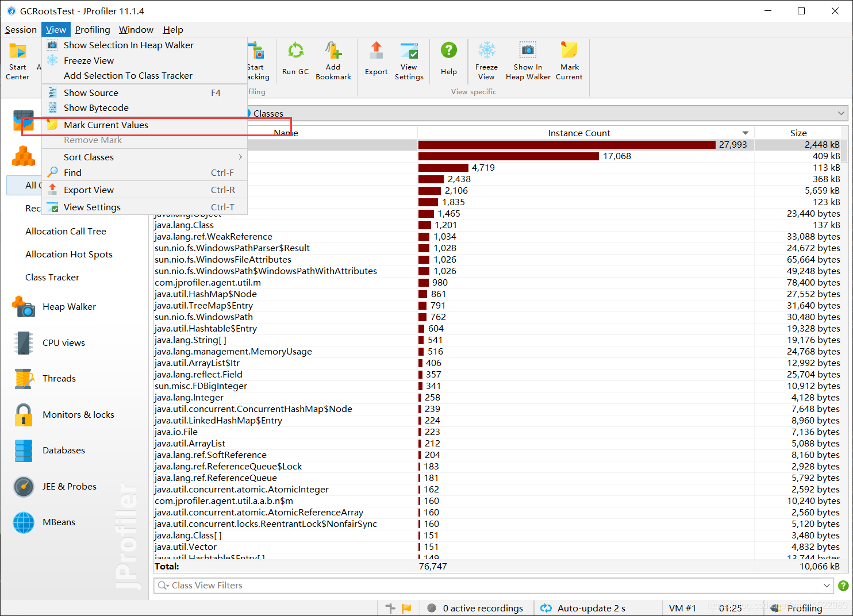Screen dimensions: 853x616
Task: Choose Show Bytecode menu entry
Action: pos(145,108)
